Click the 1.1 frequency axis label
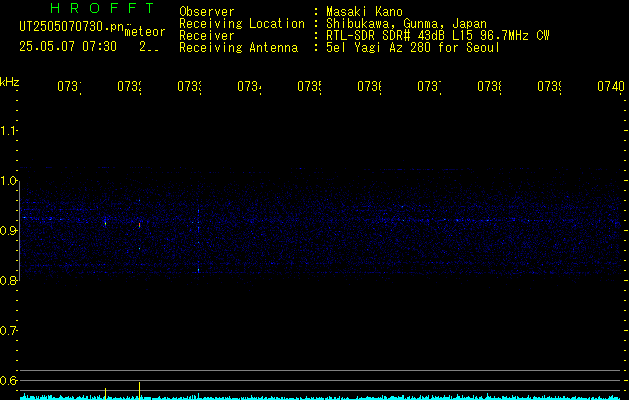The image size is (629, 400). click(8, 131)
